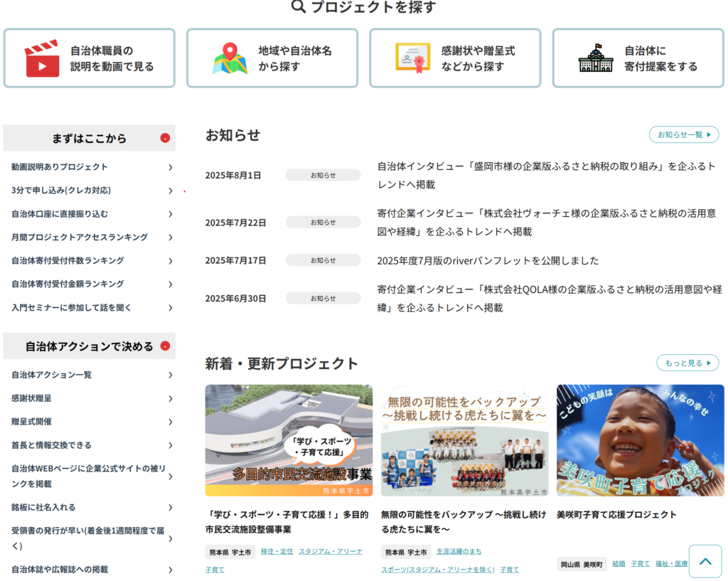Open 月間プロジェクトアクセスランキング item

click(x=80, y=237)
